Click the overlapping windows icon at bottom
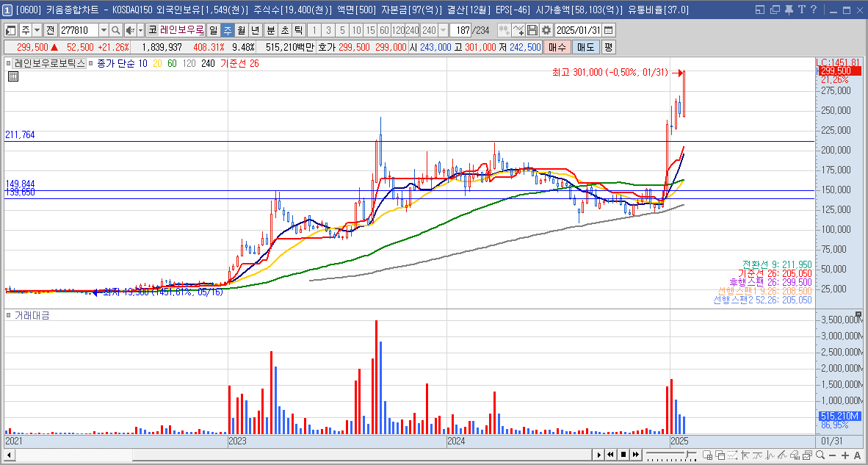Viewport: 868px width, 465px height. (720, 455)
